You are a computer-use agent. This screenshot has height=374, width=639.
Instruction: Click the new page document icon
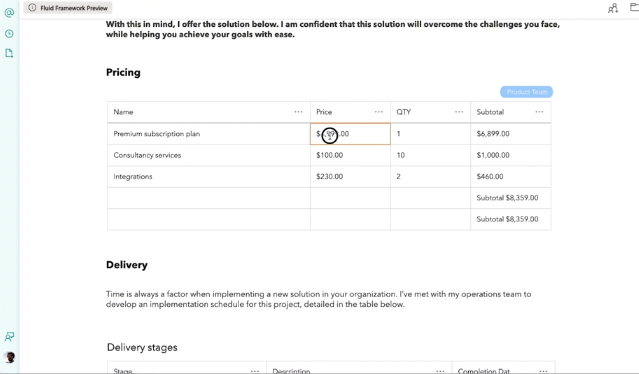9,53
